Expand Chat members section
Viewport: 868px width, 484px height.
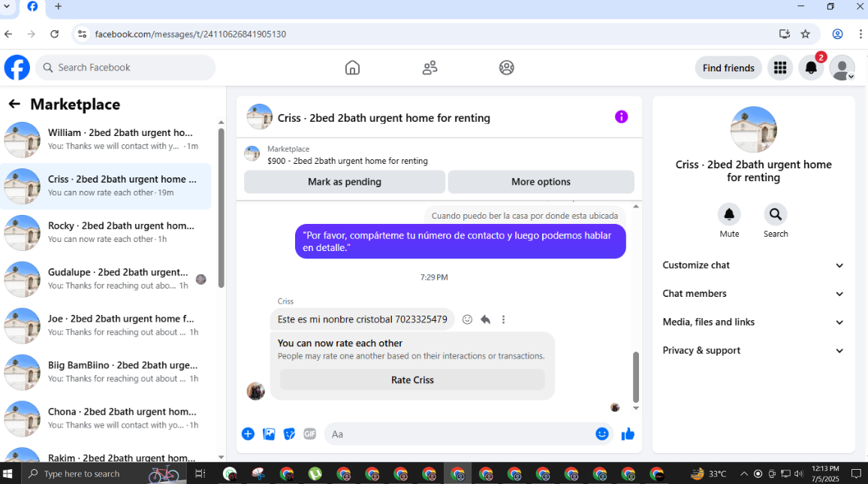pyautogui.click(x=753, y=294)
